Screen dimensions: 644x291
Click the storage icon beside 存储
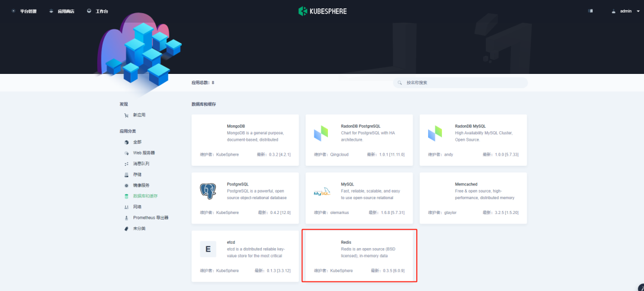pyautogui.click(x=126, y=175)
